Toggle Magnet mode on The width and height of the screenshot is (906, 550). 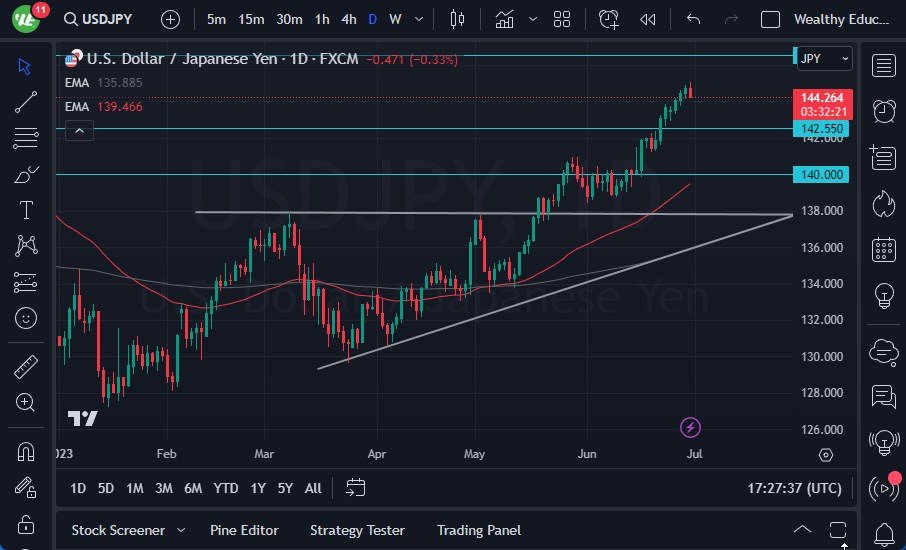point(26,451)
